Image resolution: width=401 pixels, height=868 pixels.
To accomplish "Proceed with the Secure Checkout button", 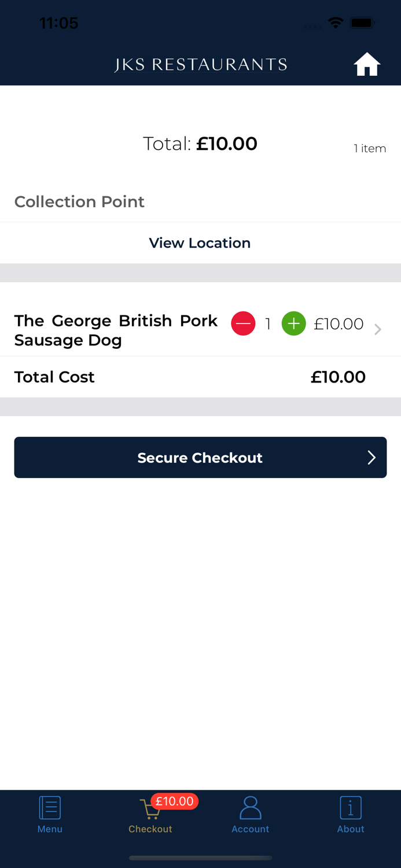I will pos(200,457).
